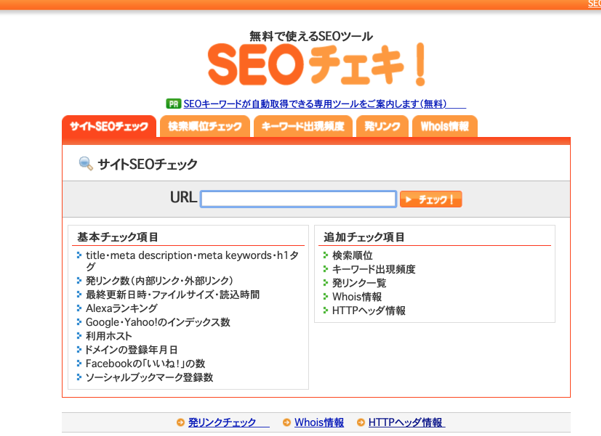
Task: Click HTTPヘッダ情報 in additional checks list
Action: click(x=369, y=310)
